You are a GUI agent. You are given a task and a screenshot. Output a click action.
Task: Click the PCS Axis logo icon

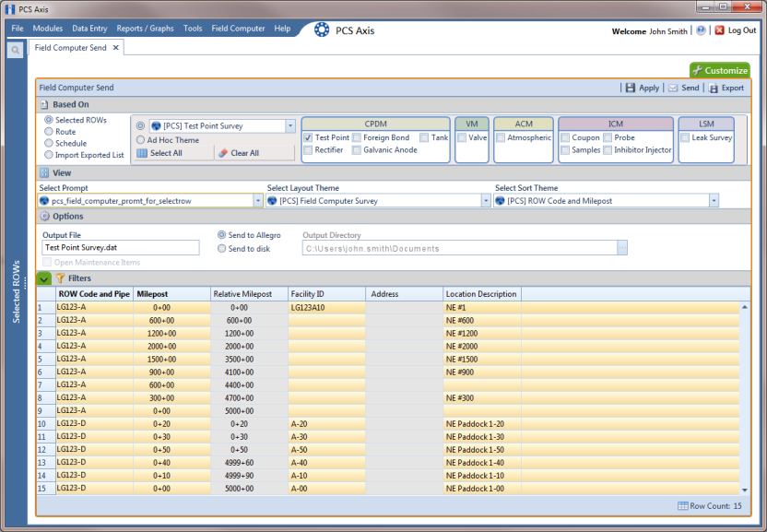click(x=322, y=30)
